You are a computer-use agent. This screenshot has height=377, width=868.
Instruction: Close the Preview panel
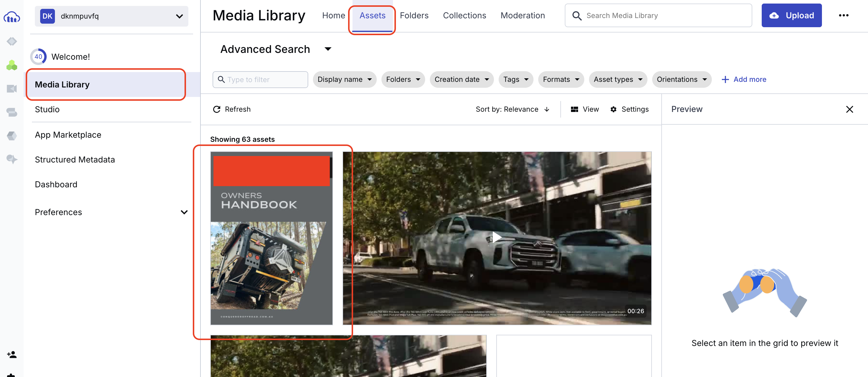pyautogui.click(x=849, y=109)
